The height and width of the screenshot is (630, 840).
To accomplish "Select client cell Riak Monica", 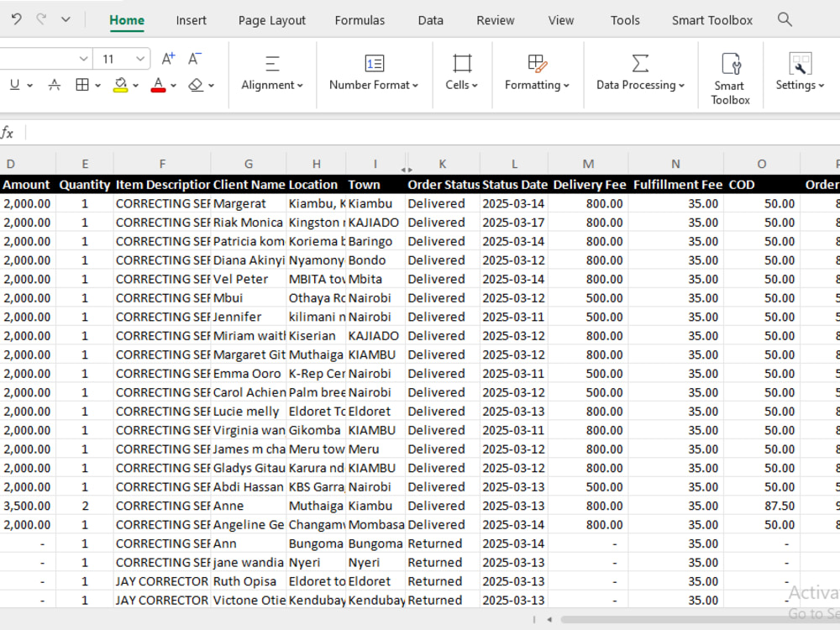I will 249,223.
